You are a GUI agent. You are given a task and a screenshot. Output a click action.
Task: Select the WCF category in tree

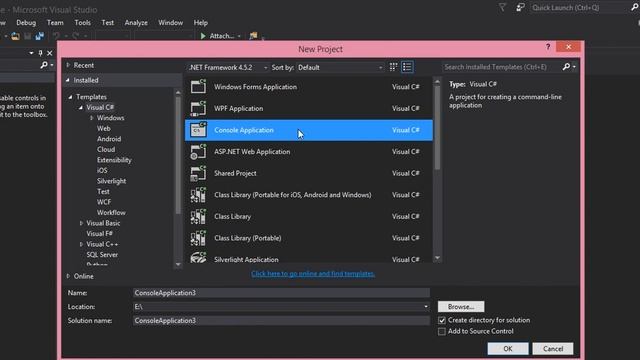[104, 202]
